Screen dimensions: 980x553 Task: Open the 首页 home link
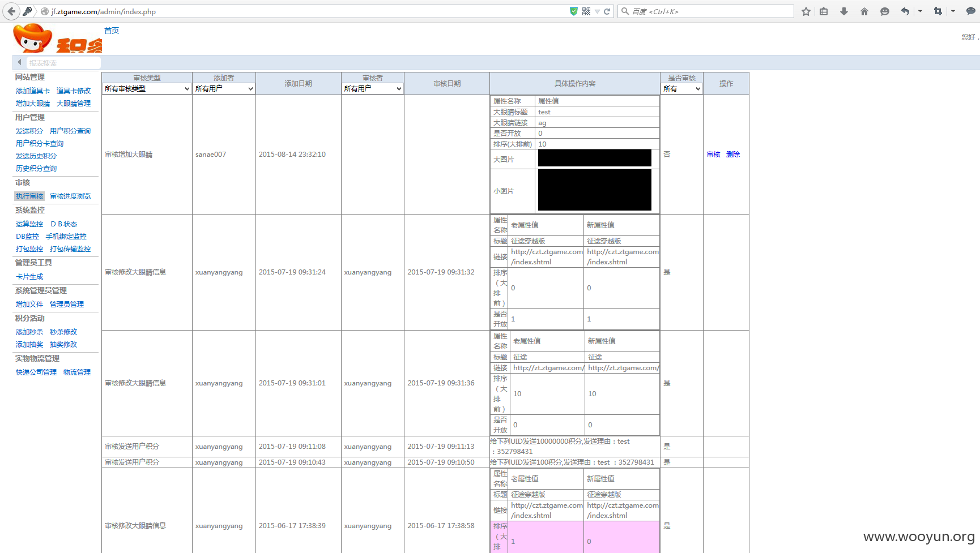click(112, 31)
